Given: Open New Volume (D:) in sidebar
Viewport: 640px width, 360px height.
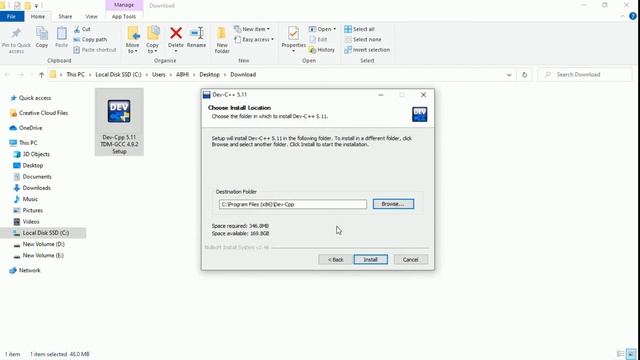Looking at the screenshot, I should [43, 244].
